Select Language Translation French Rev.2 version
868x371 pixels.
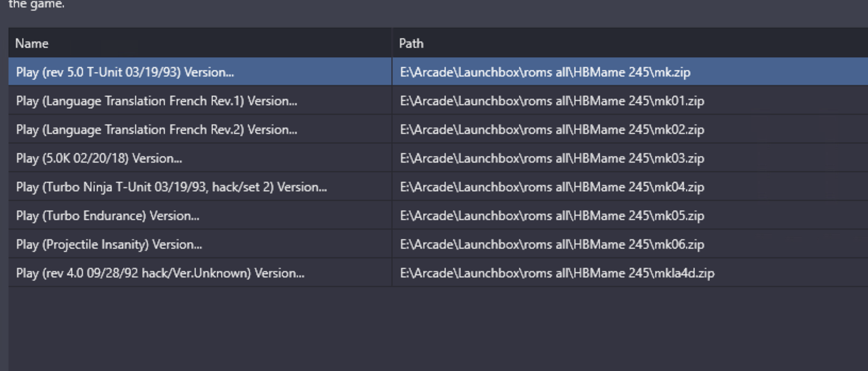(x=156, y=130)
